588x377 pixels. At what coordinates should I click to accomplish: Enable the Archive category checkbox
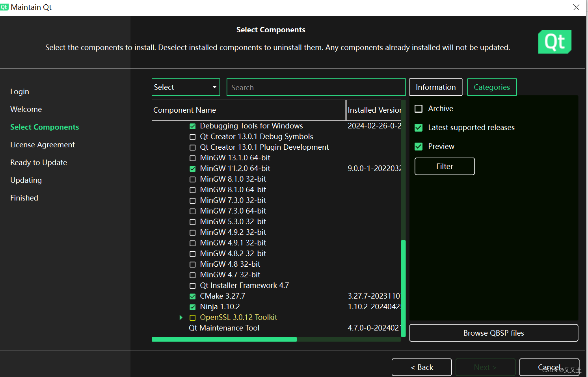[419, 109]
